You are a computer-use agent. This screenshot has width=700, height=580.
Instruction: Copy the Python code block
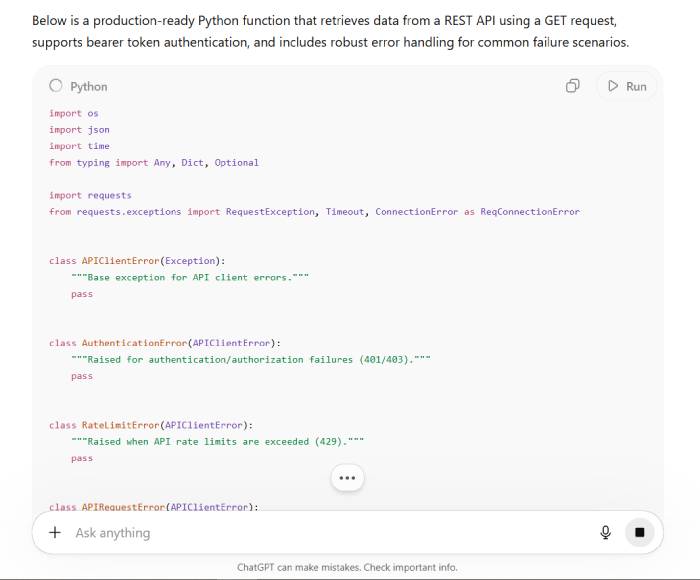tap(572, 86)
